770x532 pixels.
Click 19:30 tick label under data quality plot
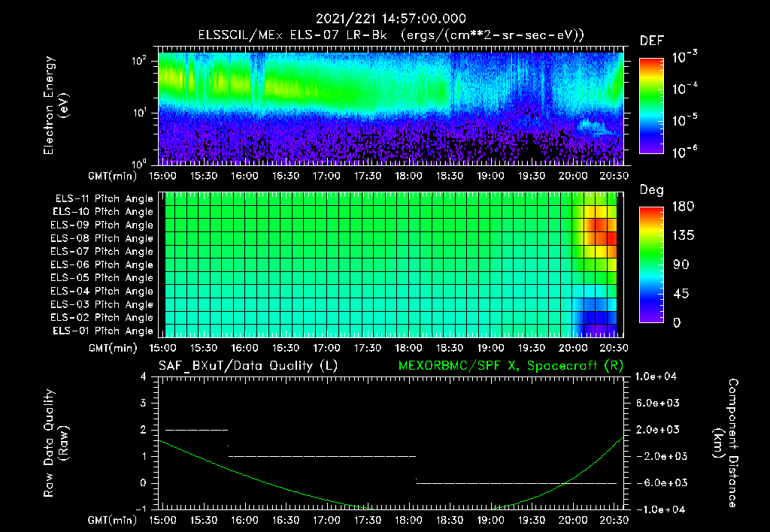[532, 520]
